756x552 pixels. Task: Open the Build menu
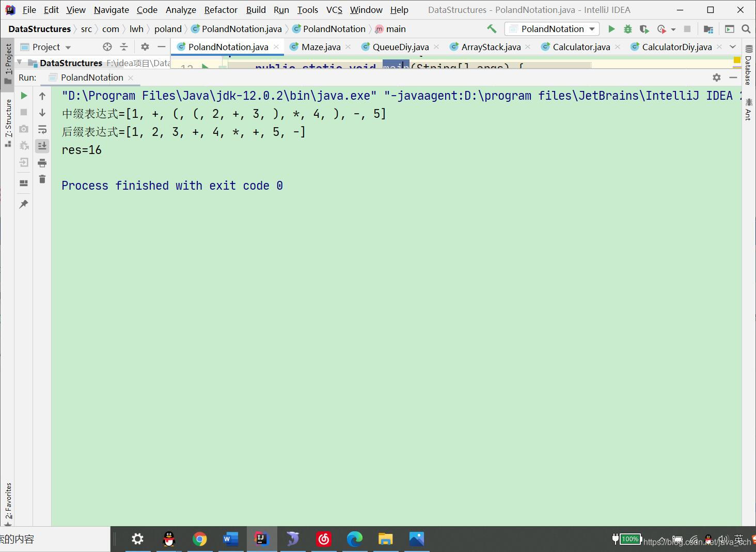256,10
